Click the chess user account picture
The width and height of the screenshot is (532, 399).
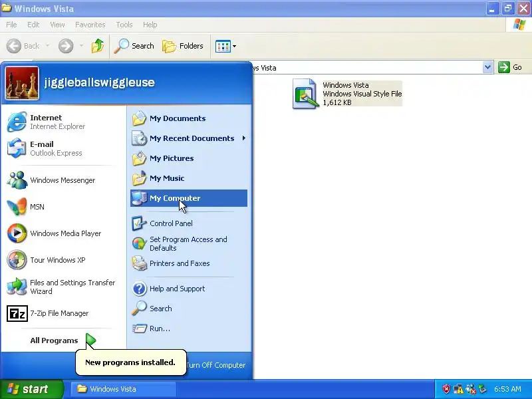[x=22, y=83]
